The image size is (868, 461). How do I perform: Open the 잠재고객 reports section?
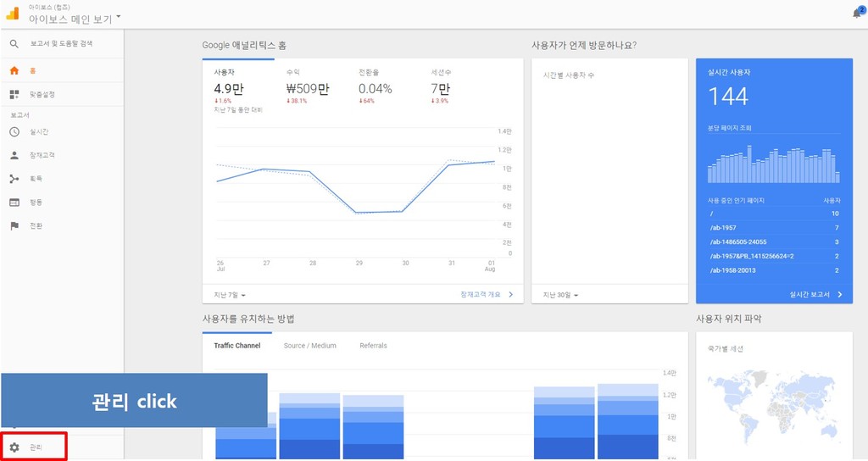tap(42, 156)
